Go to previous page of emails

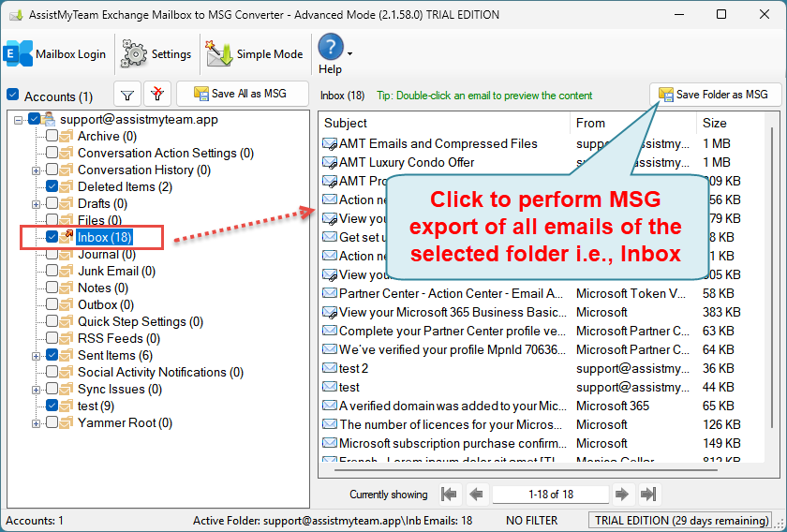[x=476, y=495]
